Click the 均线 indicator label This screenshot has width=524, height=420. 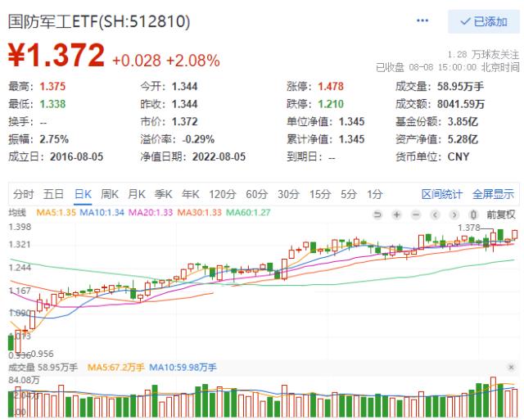17,213
